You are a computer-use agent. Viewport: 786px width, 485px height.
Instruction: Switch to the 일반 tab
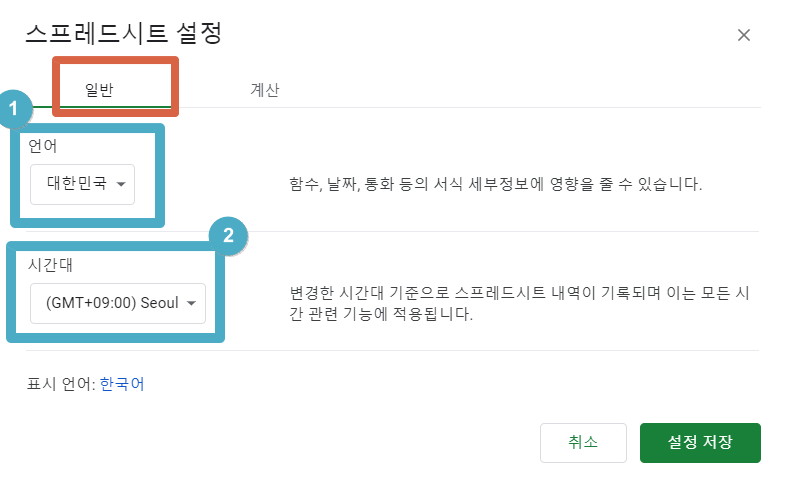click(99, 90)
